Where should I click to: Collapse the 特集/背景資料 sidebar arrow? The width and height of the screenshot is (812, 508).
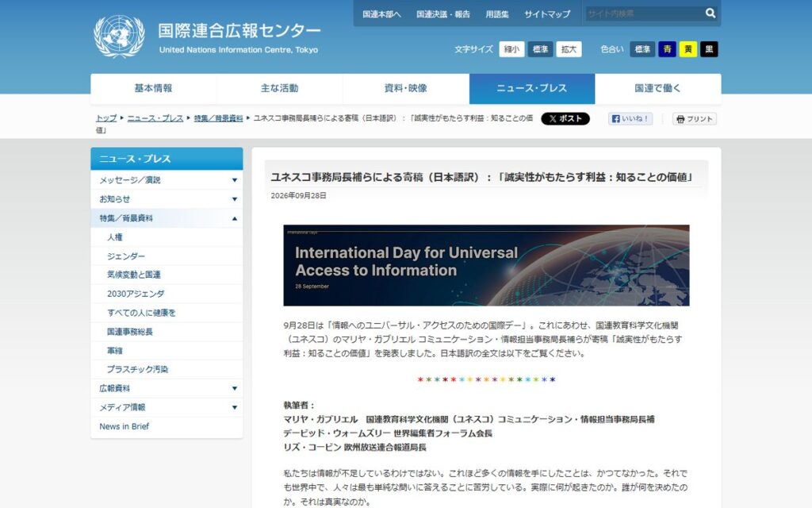(235, 218)
